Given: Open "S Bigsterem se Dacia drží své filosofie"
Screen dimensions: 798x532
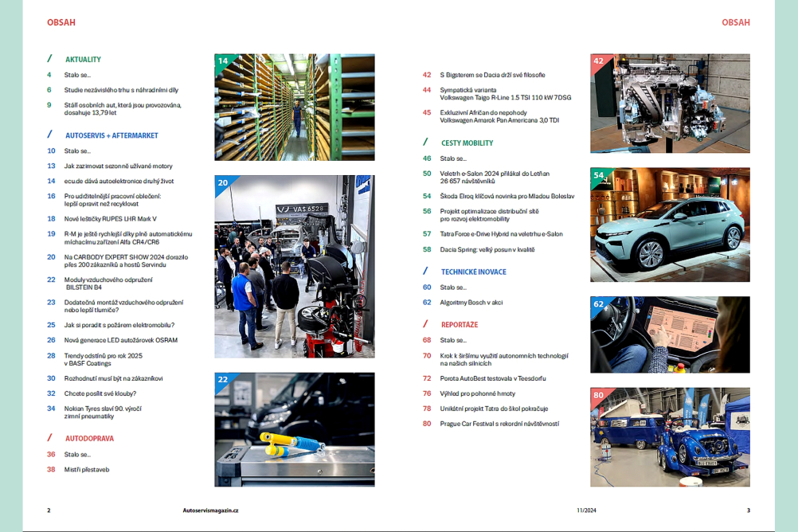Looking at the screenshot, I should pyautogui.click(x=493, y=75).
